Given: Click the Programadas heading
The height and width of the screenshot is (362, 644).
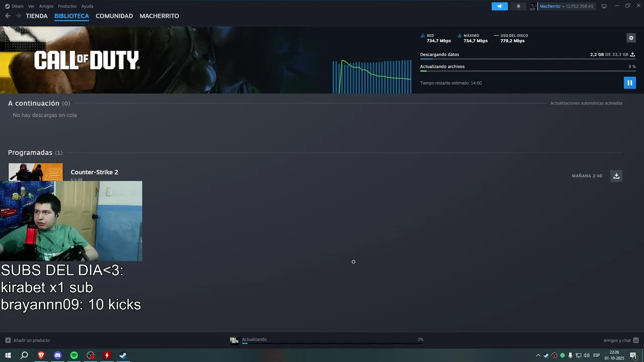Looking at the screenshot, I should coord(30,152).
